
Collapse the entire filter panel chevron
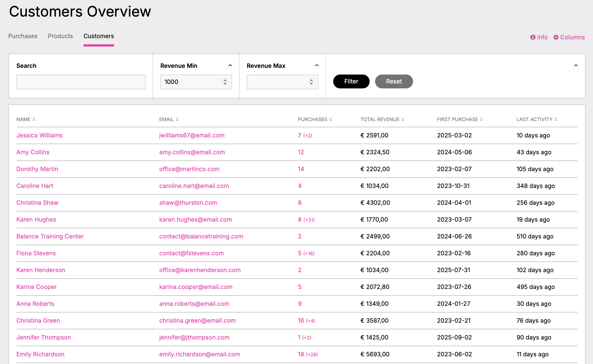(x=576, y=65)
